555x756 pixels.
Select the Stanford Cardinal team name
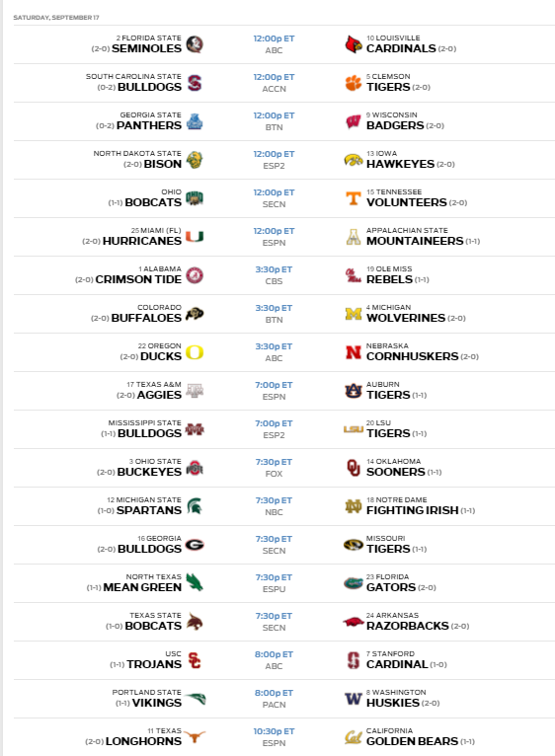tap(397, 664)
